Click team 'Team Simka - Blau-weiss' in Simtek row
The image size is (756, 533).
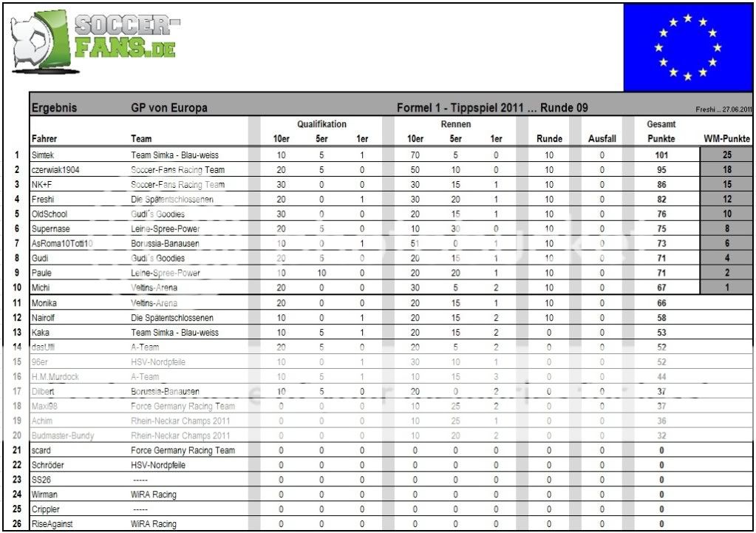174,155
